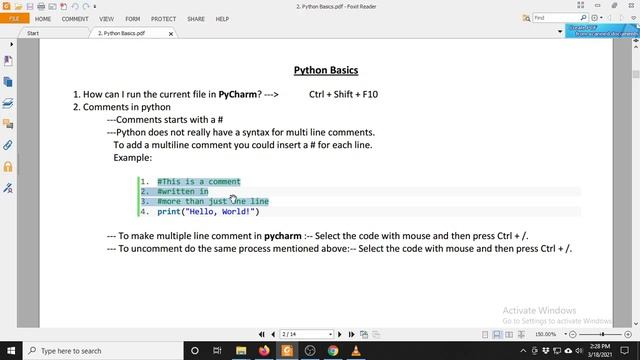Click the Create PDF banner ad

point(602,31)
